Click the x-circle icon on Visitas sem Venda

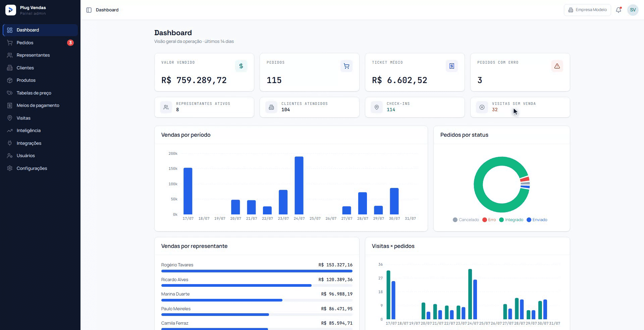coord(482,107)
